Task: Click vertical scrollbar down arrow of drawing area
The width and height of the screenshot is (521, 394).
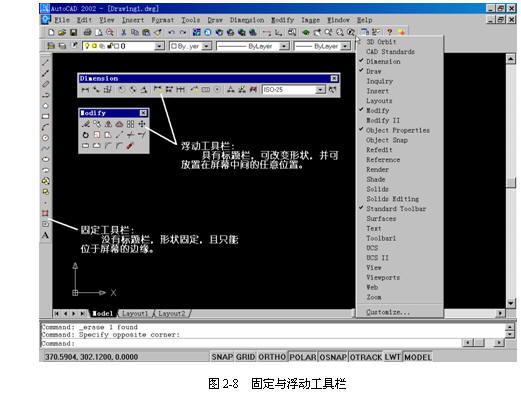Action: click(x=511, y=303)
